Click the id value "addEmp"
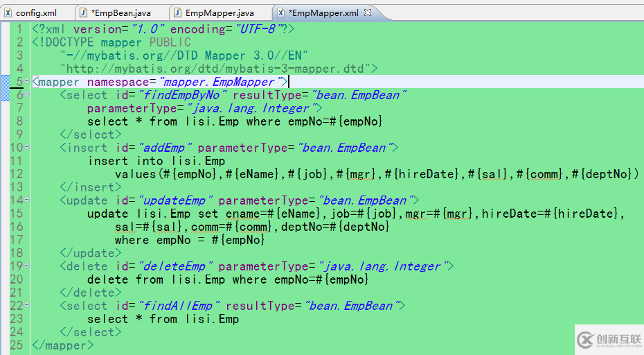Image resolution: width=644 pixels, height=355 pixels. (x=165, y=148)
